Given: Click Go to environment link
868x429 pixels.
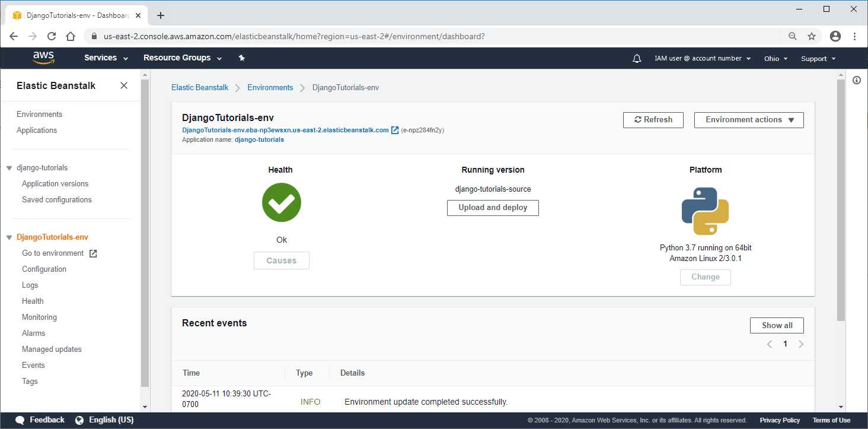Looking at the screenshot, I should coord(53,253).
